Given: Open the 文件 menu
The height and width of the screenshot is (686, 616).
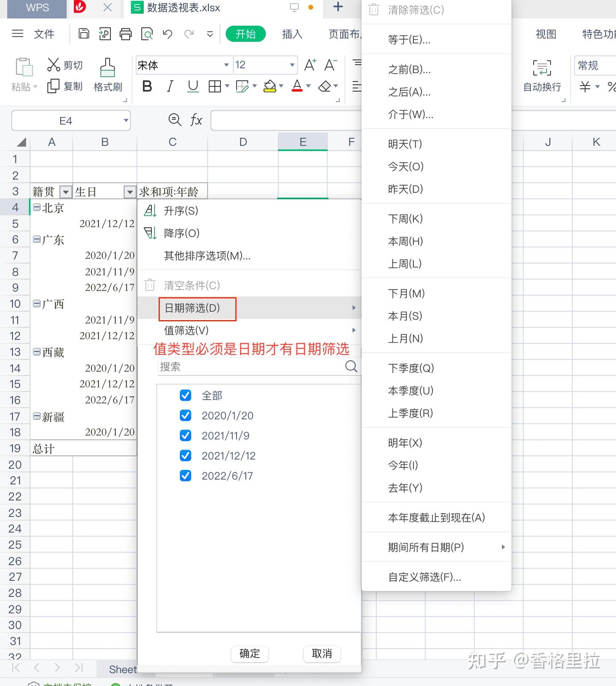Looking at the screenshot, I should (x=44, y=34).
